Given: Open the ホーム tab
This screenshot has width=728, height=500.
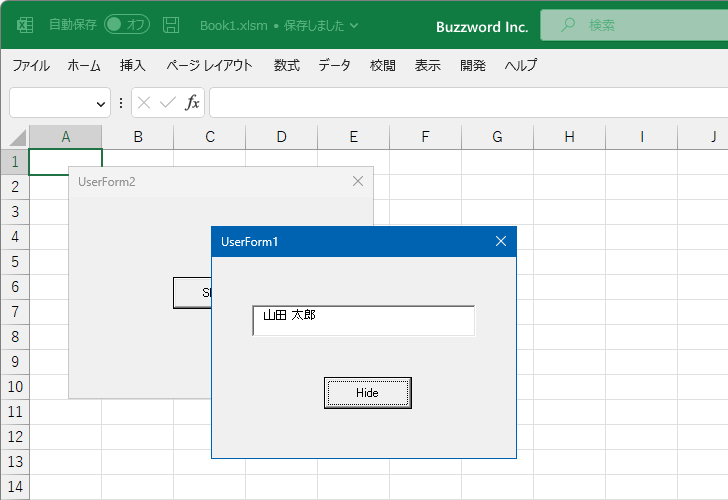Looking at the screenshot, I should pos(84,65).
